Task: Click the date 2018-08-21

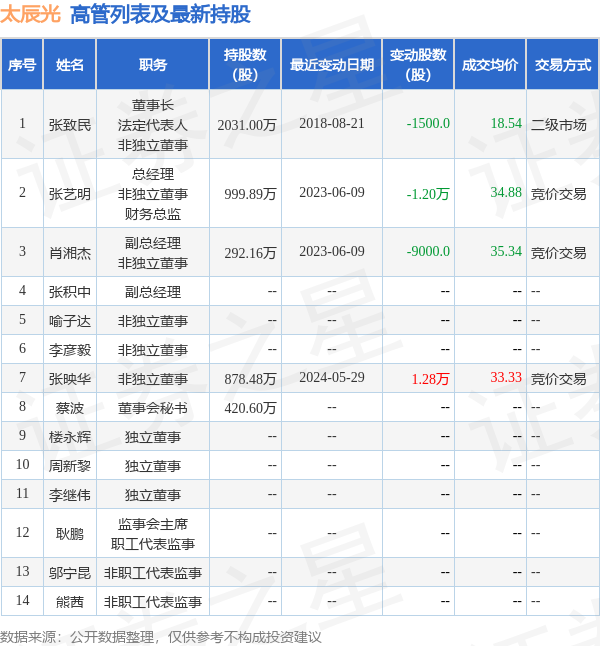Action: 332,123
